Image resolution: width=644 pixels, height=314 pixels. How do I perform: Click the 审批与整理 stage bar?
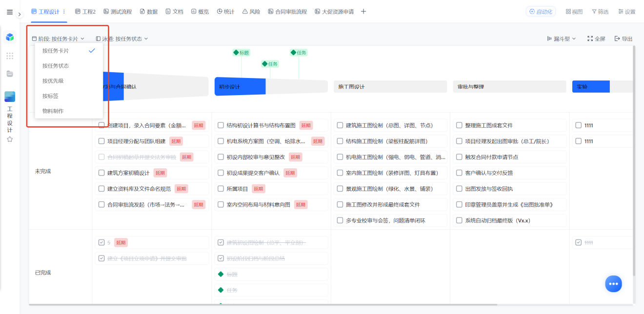[x=509, y=86]
